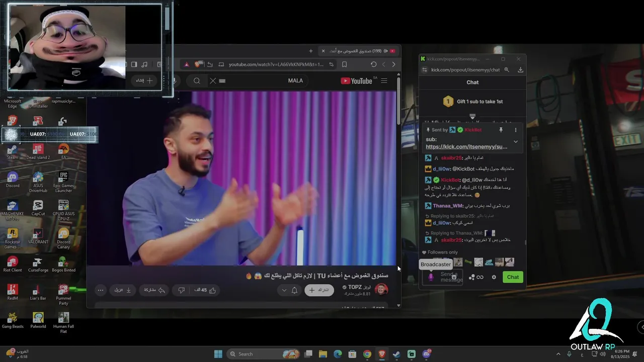Launch Rockstar Games desktop icon
Viewport: 644px width, 362px height.
(13, 239)
